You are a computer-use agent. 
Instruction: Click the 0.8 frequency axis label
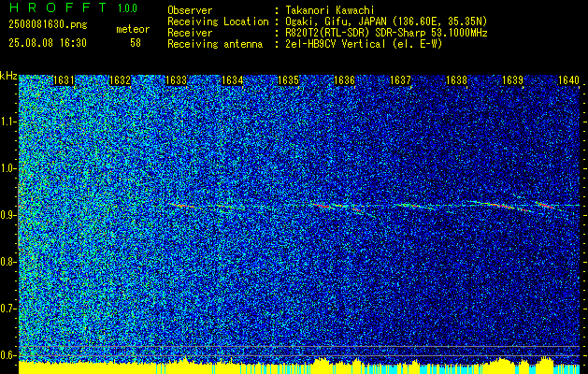point(7,262)
